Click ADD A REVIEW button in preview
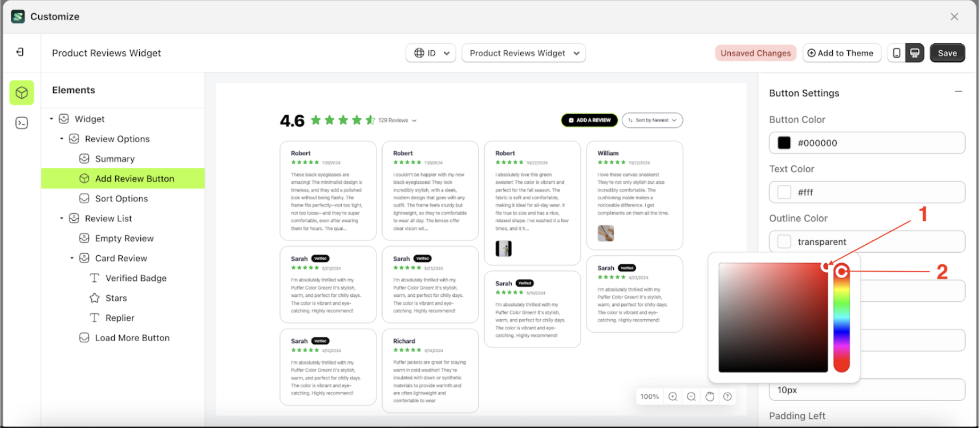 coord(589,120)
